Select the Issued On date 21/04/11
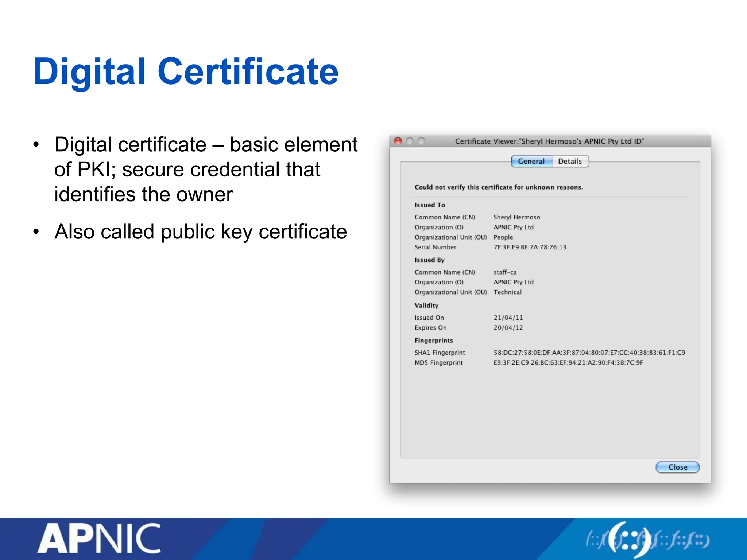 click(508, 318)
